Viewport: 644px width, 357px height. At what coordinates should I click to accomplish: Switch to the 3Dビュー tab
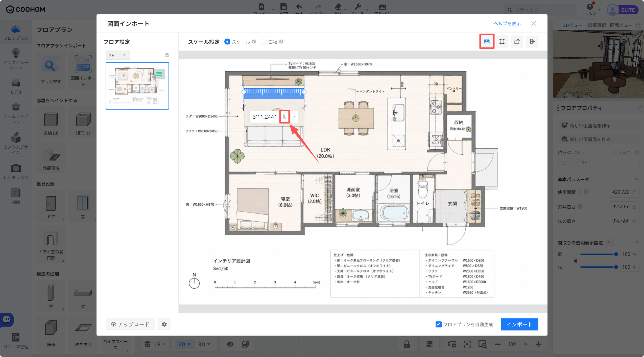pyautogui.click(x=572, y=25)
